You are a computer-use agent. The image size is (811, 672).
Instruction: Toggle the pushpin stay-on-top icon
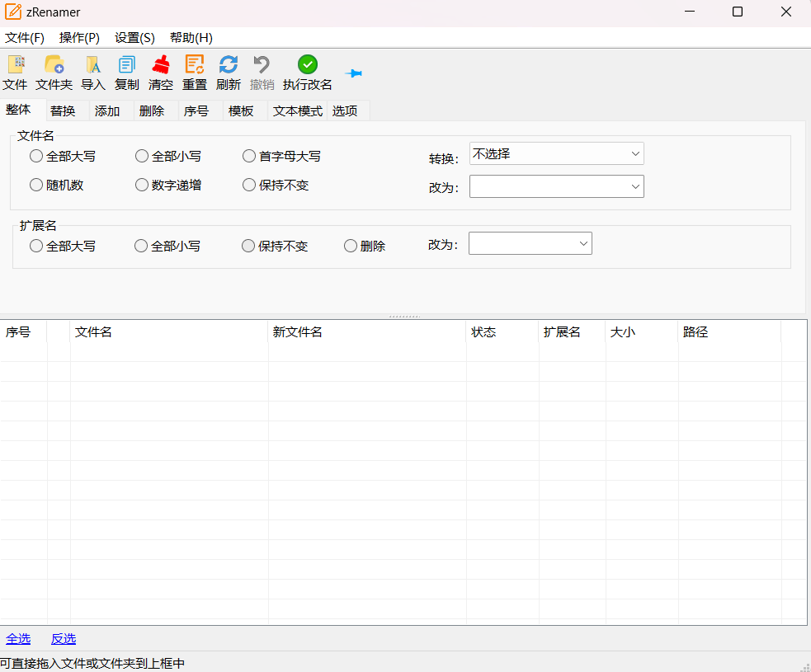[x=354, y=73]
